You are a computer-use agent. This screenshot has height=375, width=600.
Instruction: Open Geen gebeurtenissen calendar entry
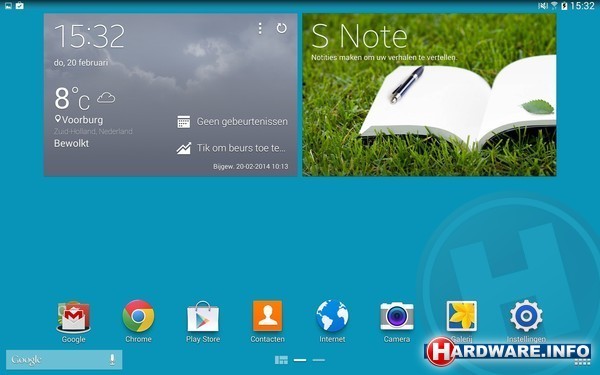click(x=242, y=122)
